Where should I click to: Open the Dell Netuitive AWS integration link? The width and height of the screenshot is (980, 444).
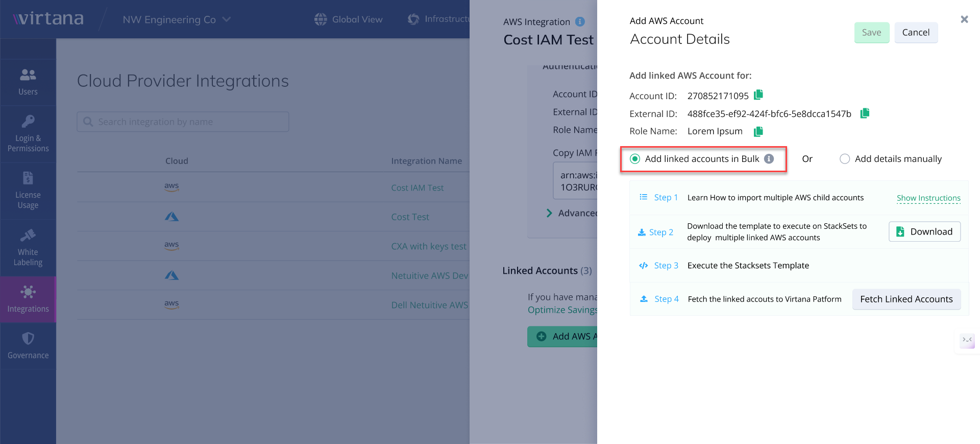click(x=430, y=305)
